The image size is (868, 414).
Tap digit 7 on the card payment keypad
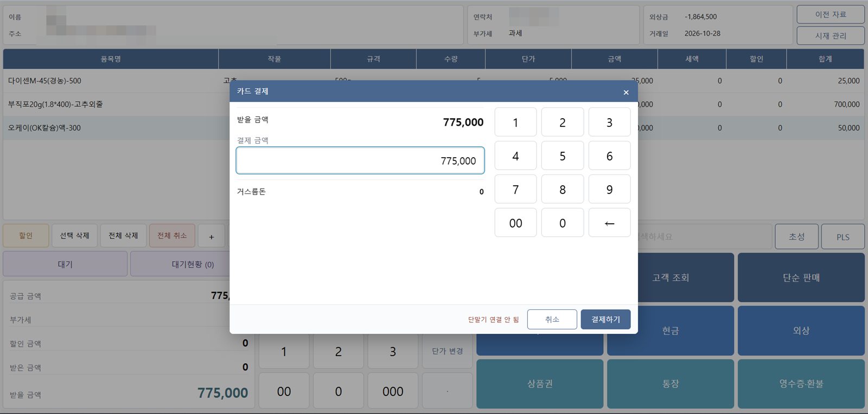515,189
